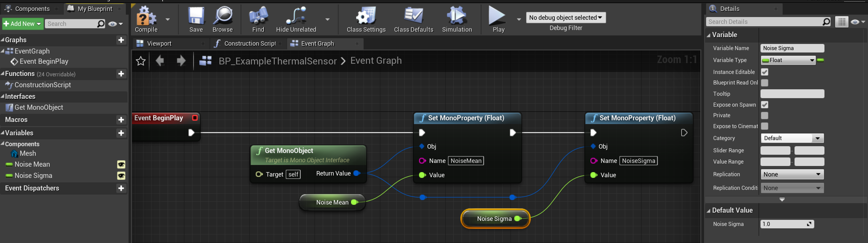The height and width of the screenshot is (243, 868).
Task: Switch to the Components panel tab
Action: pos(32,9)
